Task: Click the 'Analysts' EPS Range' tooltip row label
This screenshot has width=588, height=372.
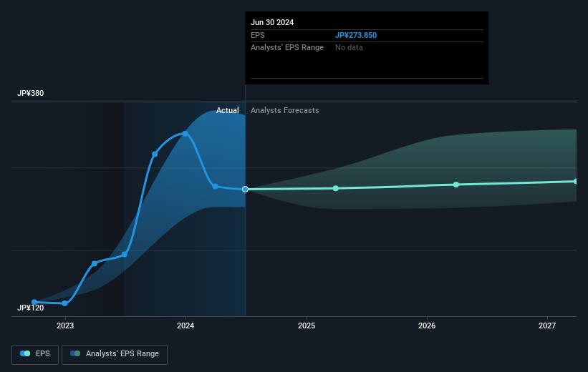Action: (287, 48)
